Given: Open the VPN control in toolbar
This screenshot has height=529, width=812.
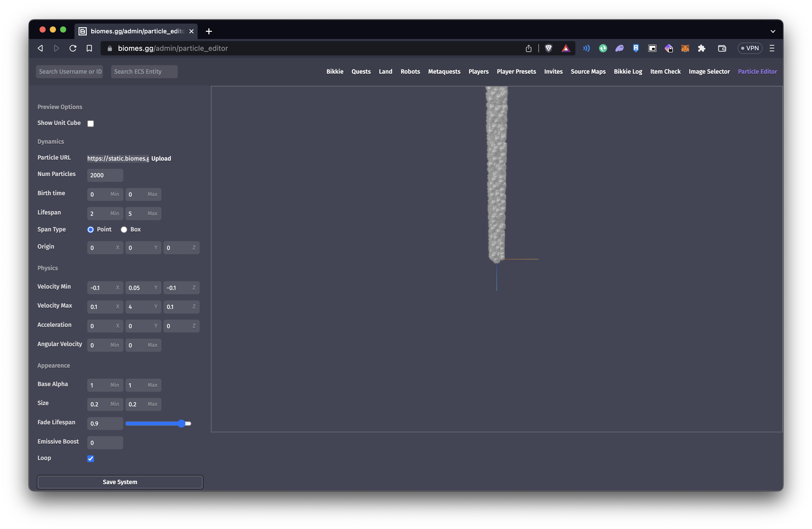Looking at the screenshot, I should coord(750,48).
